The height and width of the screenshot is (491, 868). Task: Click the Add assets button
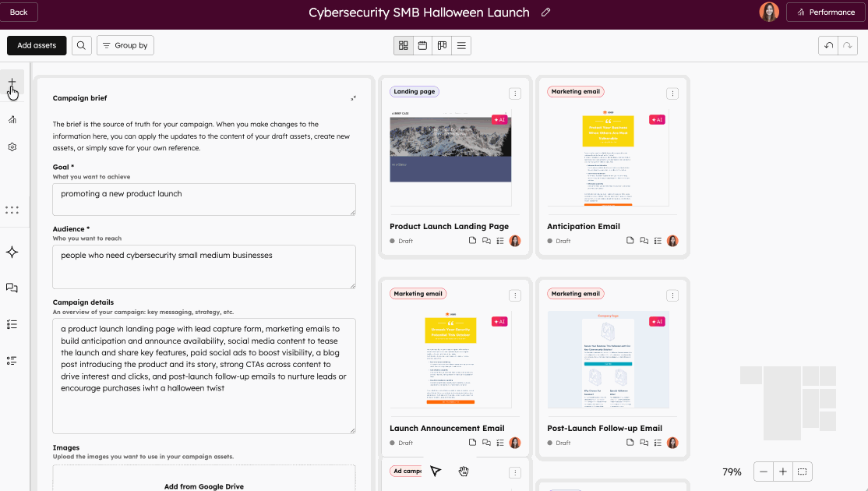37,45
